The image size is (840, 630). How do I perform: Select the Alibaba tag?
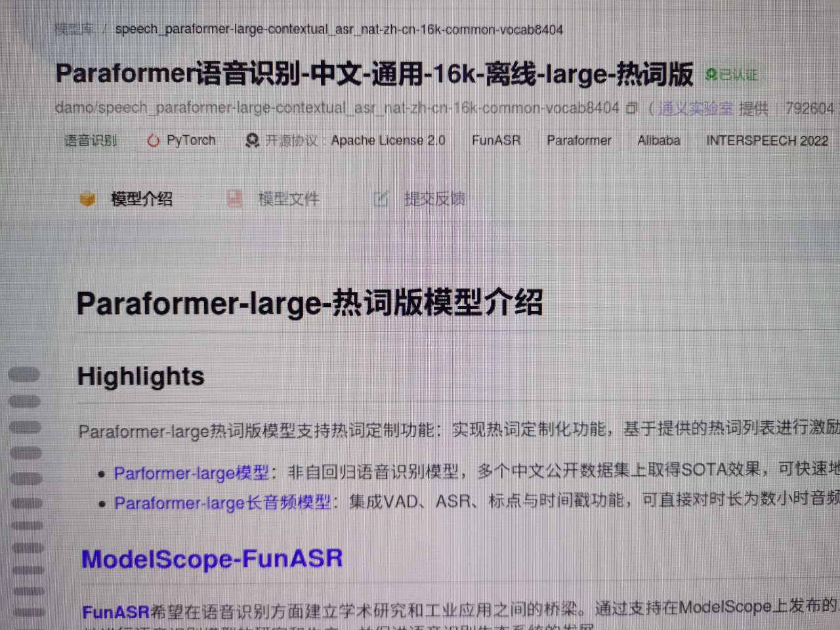point(659,140)
